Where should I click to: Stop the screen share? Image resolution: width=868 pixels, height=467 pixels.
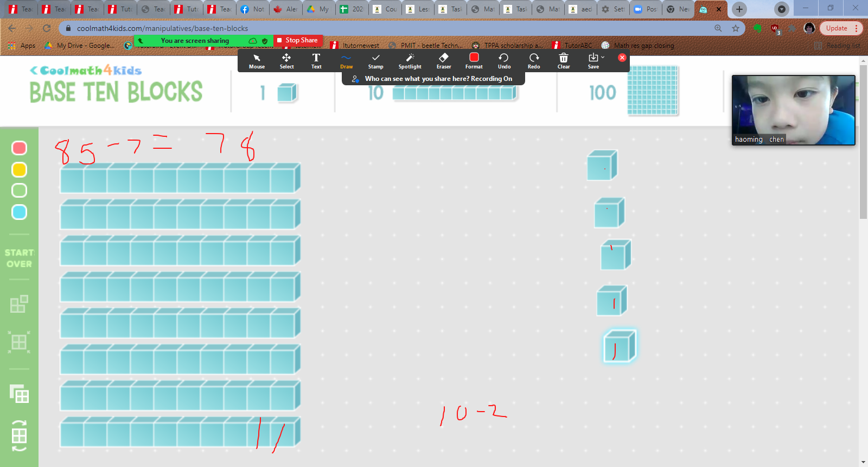[x=297, y=40]
